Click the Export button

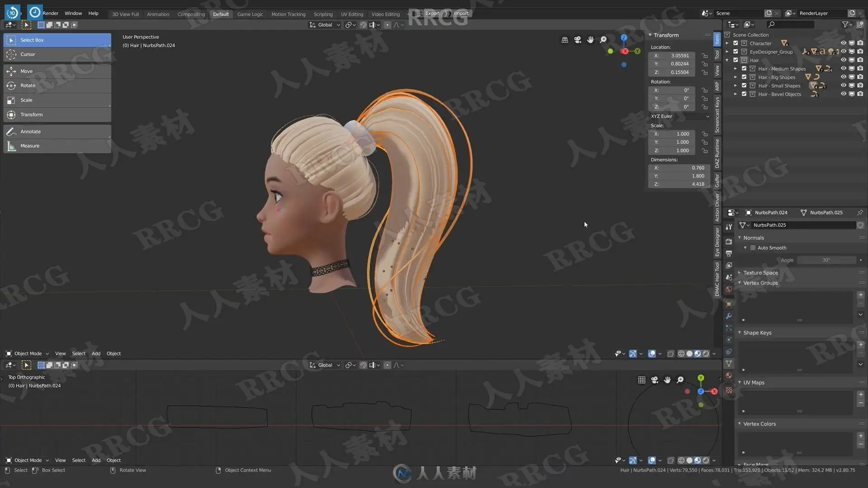432,14
